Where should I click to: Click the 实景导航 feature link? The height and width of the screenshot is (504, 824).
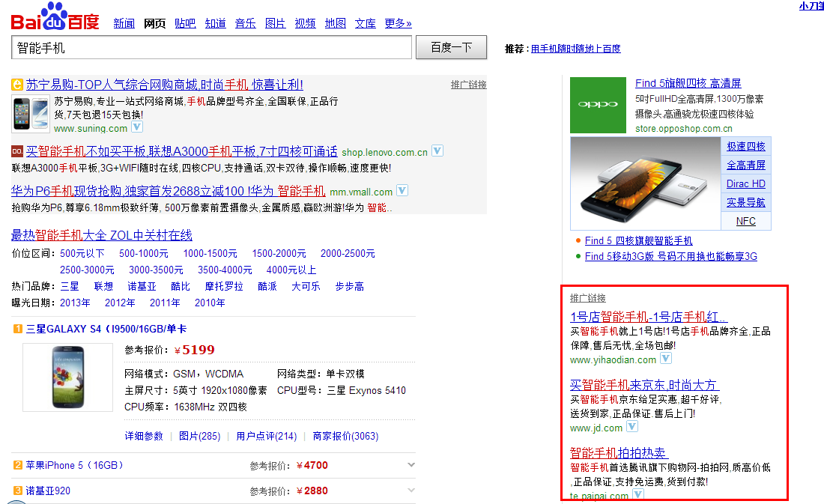point(745,202)
